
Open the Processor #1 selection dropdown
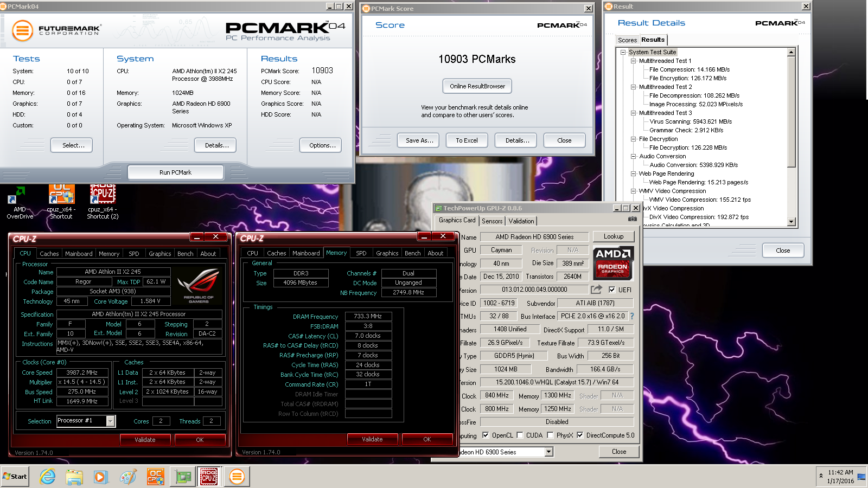pos(111,421)
